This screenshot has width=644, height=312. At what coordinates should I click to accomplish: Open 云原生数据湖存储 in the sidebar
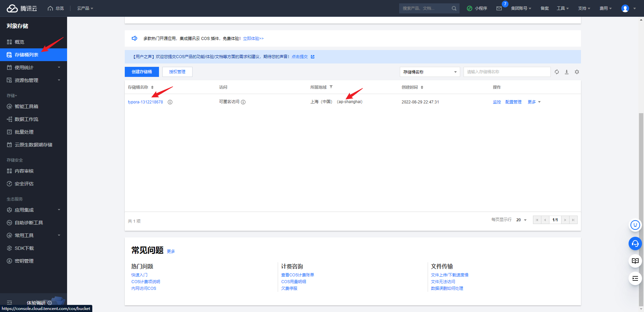pos(34,145)
